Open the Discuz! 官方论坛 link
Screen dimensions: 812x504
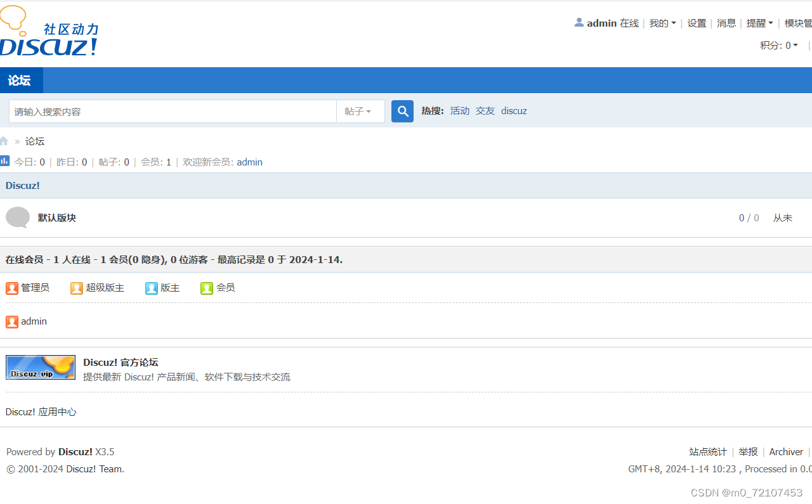point(121,363)
